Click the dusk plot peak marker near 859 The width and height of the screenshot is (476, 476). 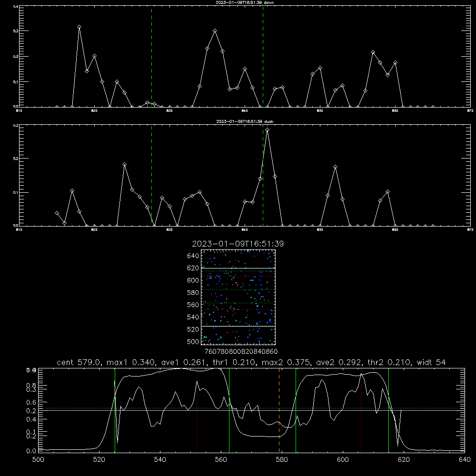coord(387,192)
